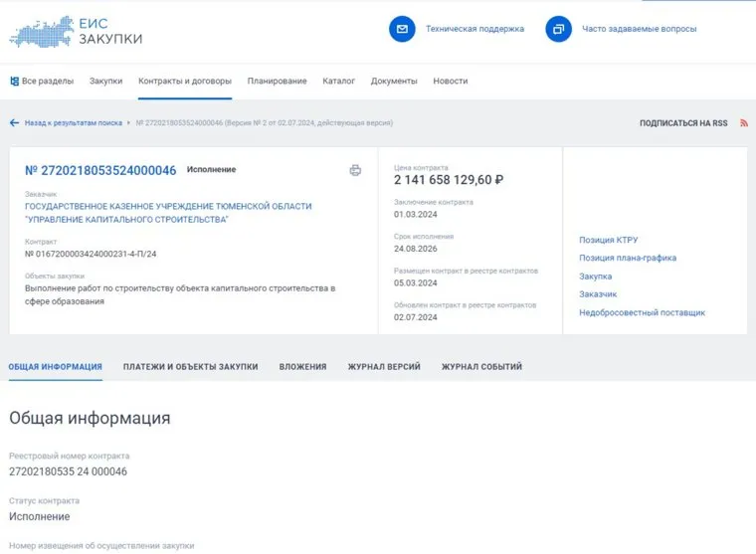Click the orange RSS feed icon
The width and height of the screenshot is (756, 554).
(x=743, y=123)
